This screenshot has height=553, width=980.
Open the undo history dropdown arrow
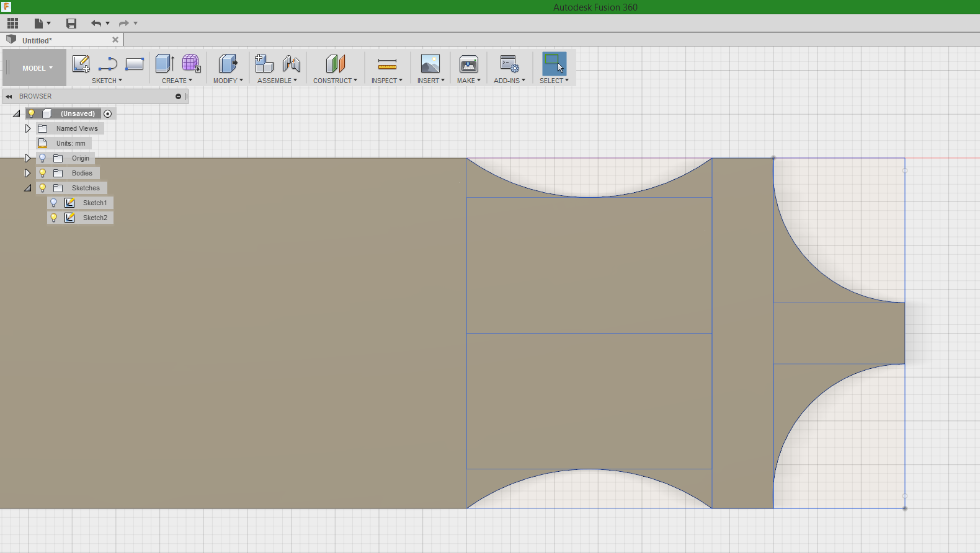point(108,24)
